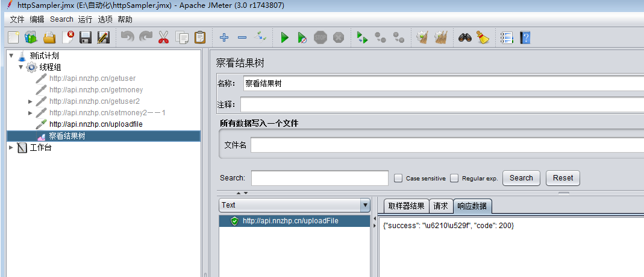The height and width of the screenshot is (277, 644).
Task: Click the Reset Search broom icon
Action: pyautogui.click(x=483, y=38)
